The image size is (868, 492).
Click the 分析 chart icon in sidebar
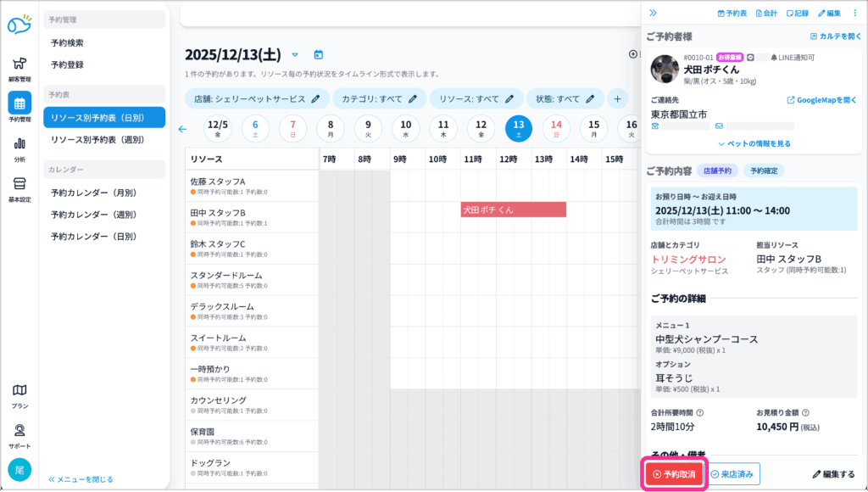pyautogui.click(x=19, y=148)
